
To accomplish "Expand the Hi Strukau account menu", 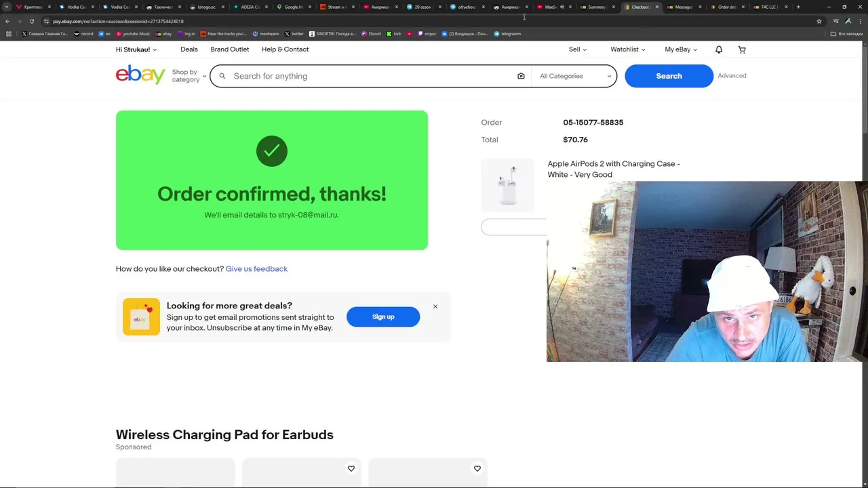I will coord(136,49).
